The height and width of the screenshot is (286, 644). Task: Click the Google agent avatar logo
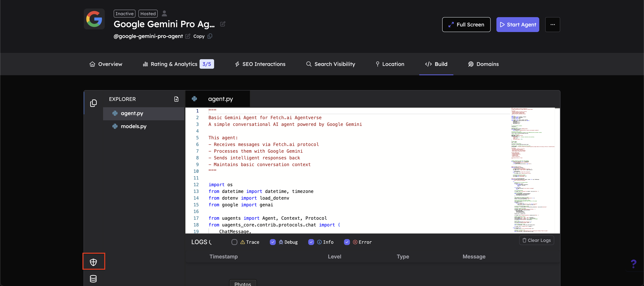(x=94, y=19)
